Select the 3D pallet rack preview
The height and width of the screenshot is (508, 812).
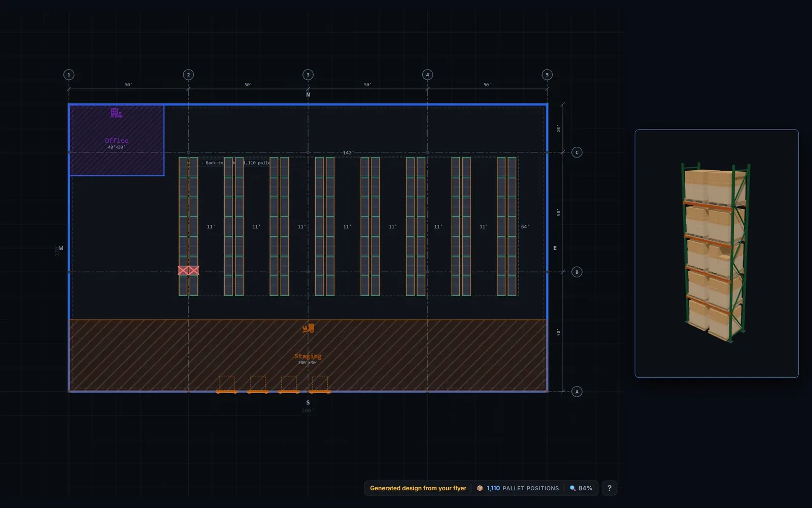pos(716,253)
